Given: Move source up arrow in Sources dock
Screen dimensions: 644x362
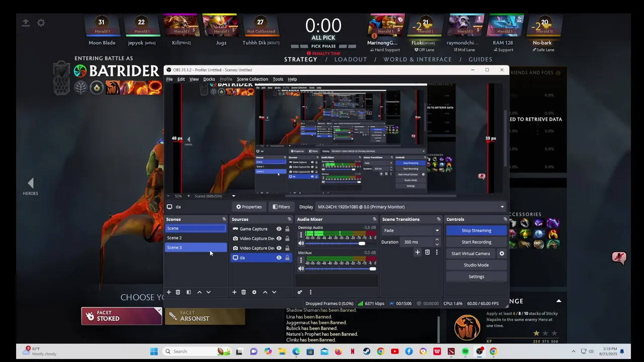Looking at the screenshot, I should [x=265, y=292].
